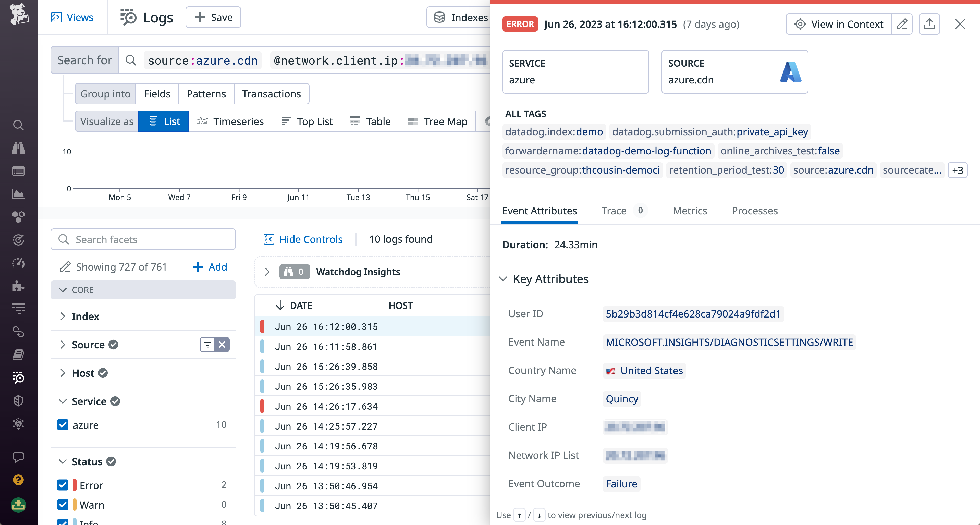Open the Metrics tab in log panel
This screenshot has height=525, width=980.
click(x=690, y=211)
